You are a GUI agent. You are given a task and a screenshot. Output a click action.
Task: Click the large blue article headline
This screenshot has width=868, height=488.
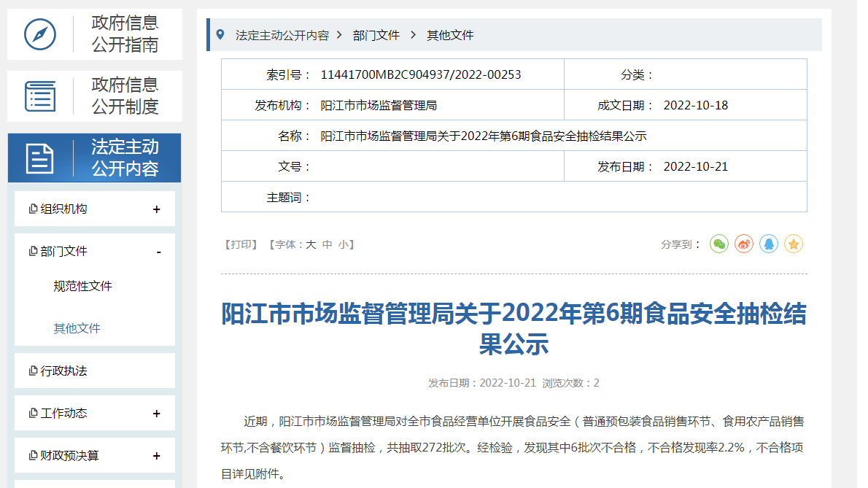(514, 329)
